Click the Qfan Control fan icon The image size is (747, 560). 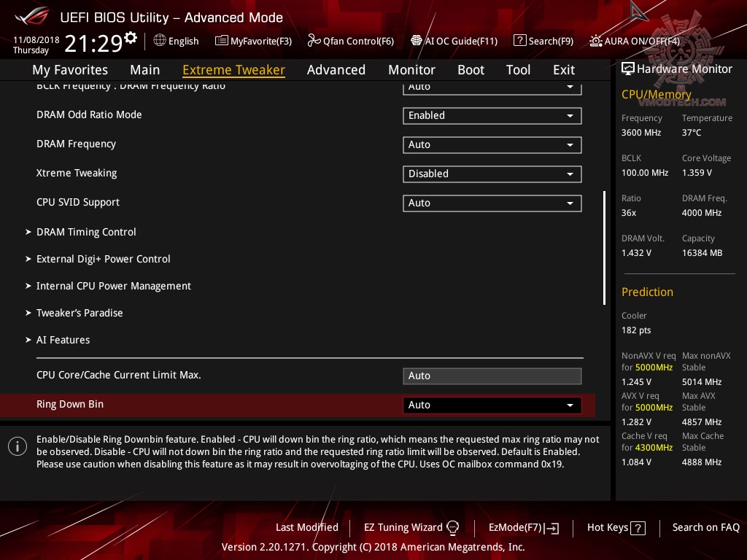[x=314, y=41]
